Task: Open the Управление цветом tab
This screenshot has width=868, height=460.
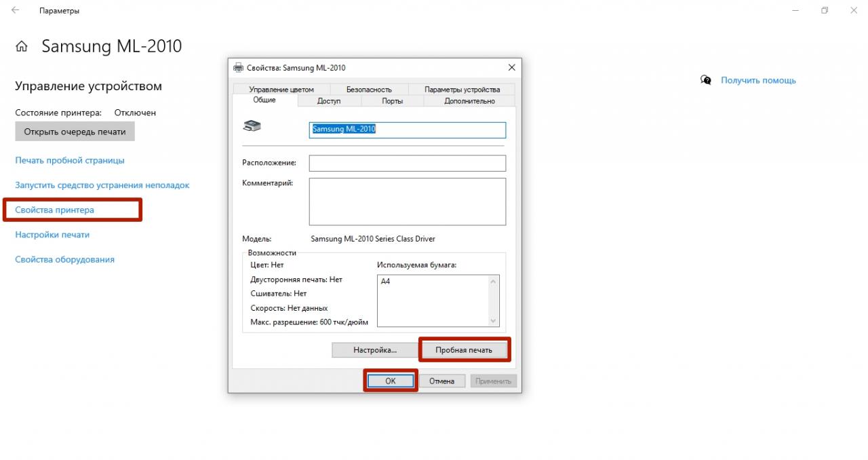Action: (281, 90)
